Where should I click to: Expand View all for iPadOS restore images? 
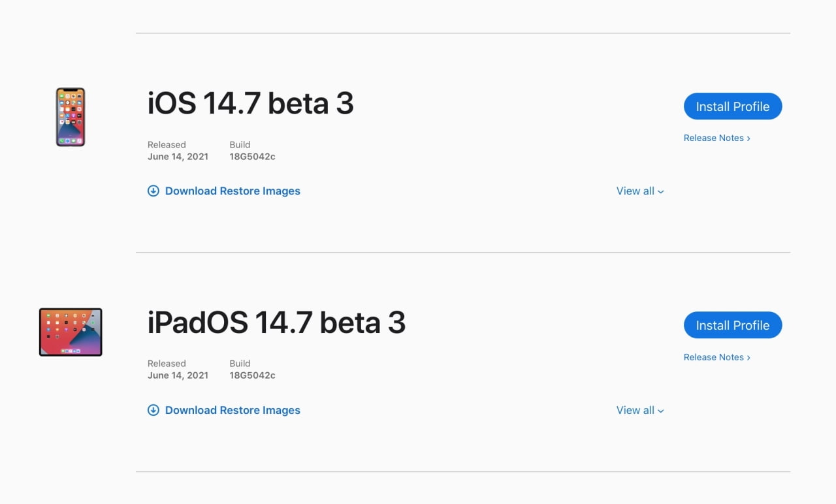coord(635,411)
